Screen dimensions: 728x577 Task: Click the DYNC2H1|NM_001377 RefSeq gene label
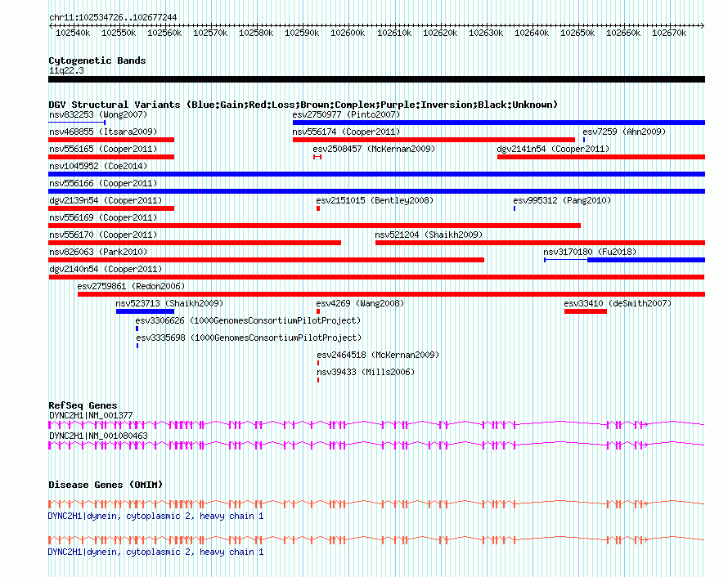[91, 415]
